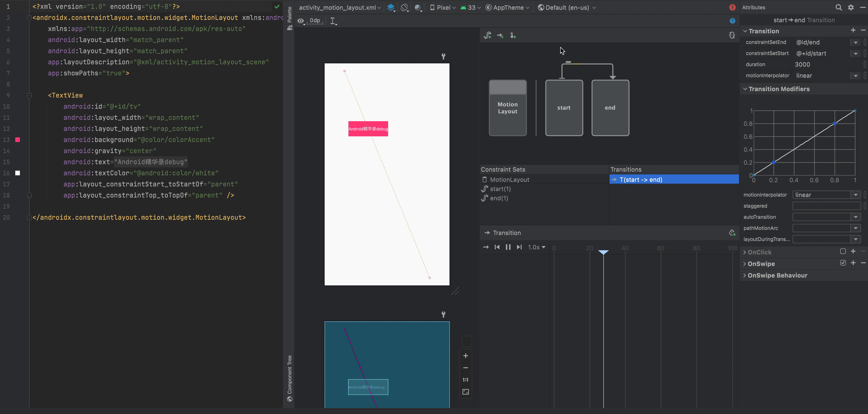
Task: Uncheck the OnSwipe checkbox
Action: pyautogui.click(x=843, y=263)
